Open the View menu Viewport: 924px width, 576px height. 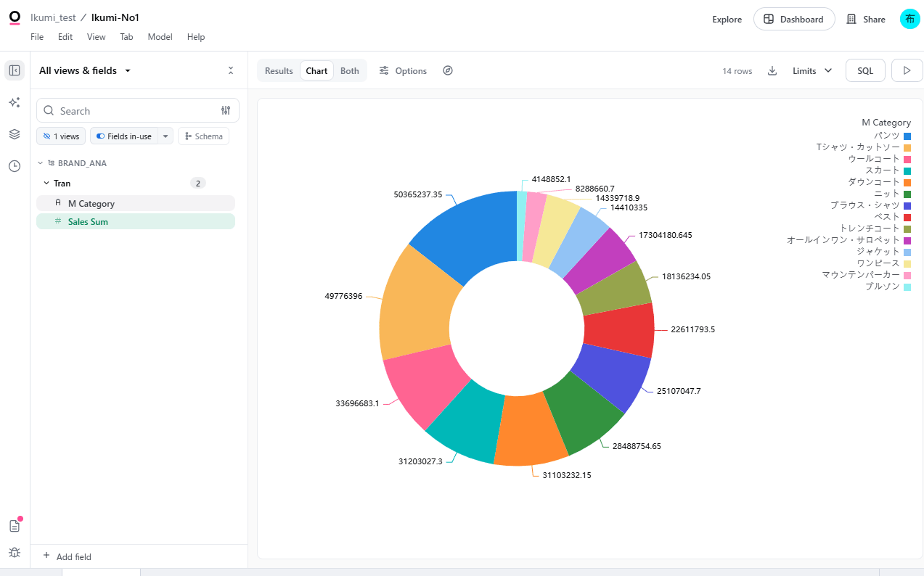[96, 37]
